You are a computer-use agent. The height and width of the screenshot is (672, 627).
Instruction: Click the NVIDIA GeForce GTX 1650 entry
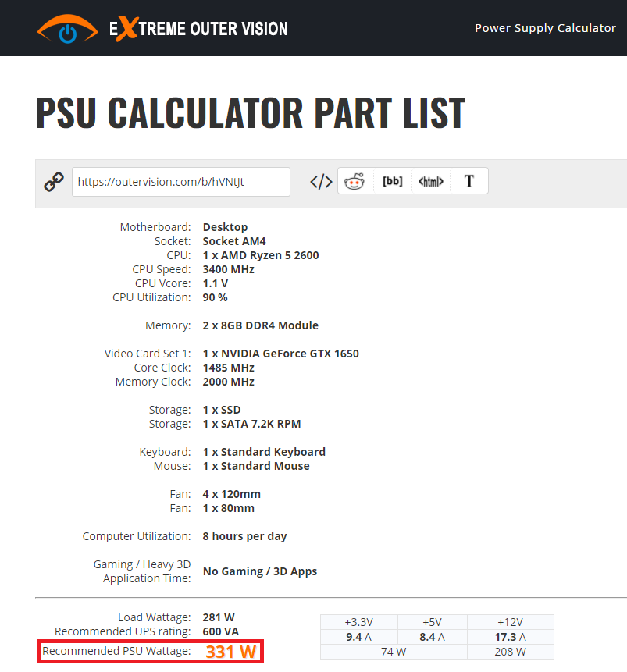[x=281, y=354]
